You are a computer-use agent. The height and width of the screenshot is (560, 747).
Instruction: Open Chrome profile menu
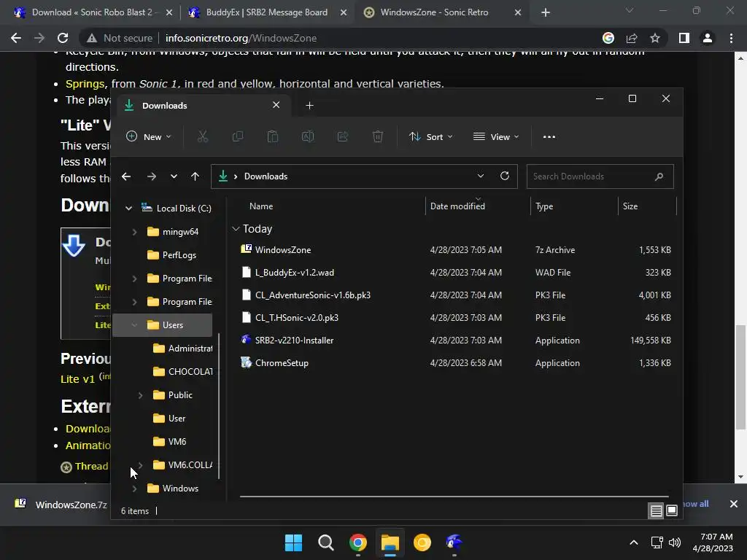click(x=708, y=38)
